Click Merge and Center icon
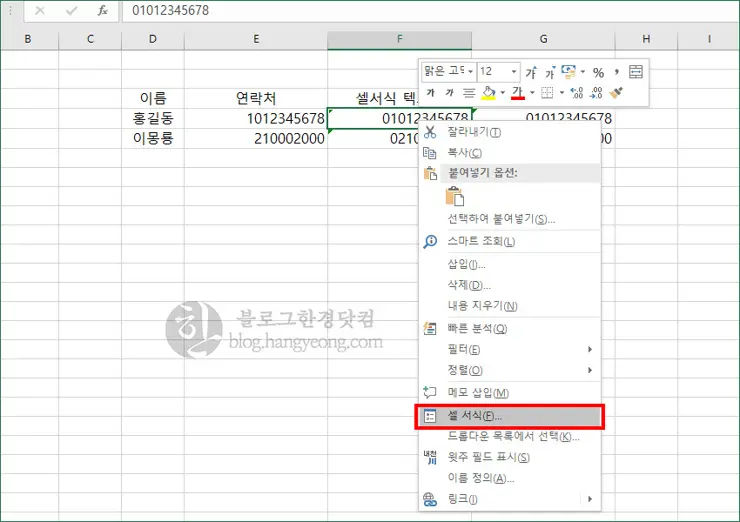This screenshot has width=740, height=522. point(636,72)
